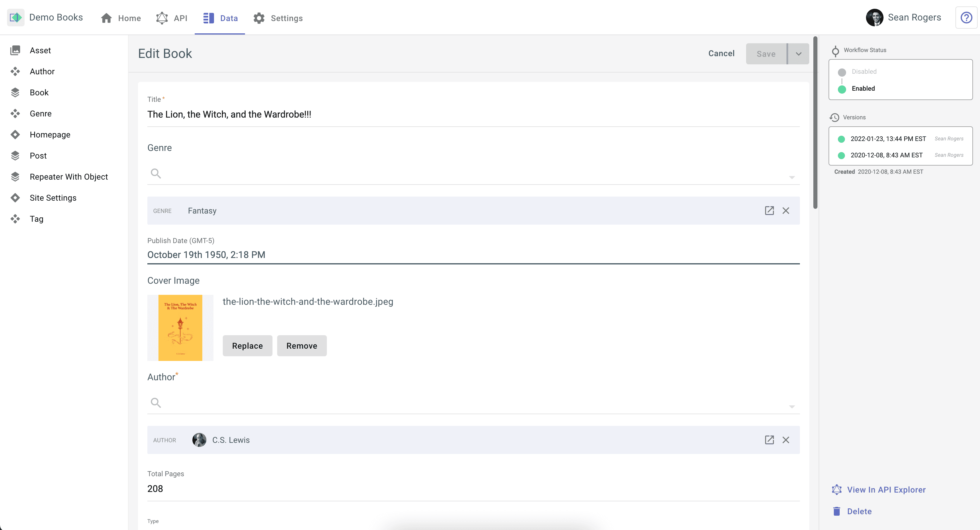Click the Tag sidebar icon
Viewport: 980px width, 530px height.
click(x=15, y=219)
